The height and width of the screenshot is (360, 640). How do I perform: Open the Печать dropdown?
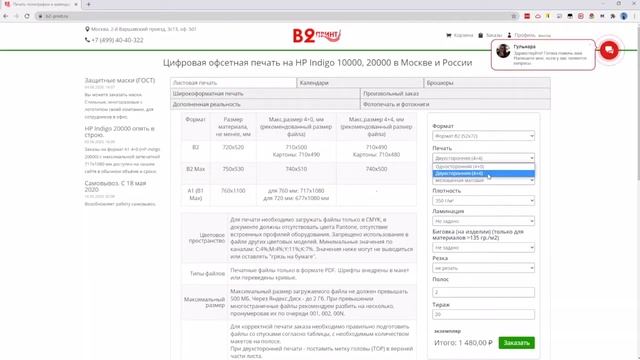pos(483,158)
